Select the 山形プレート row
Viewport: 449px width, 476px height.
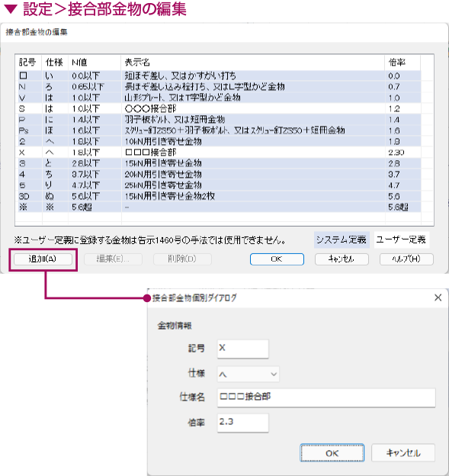point(220,98)
